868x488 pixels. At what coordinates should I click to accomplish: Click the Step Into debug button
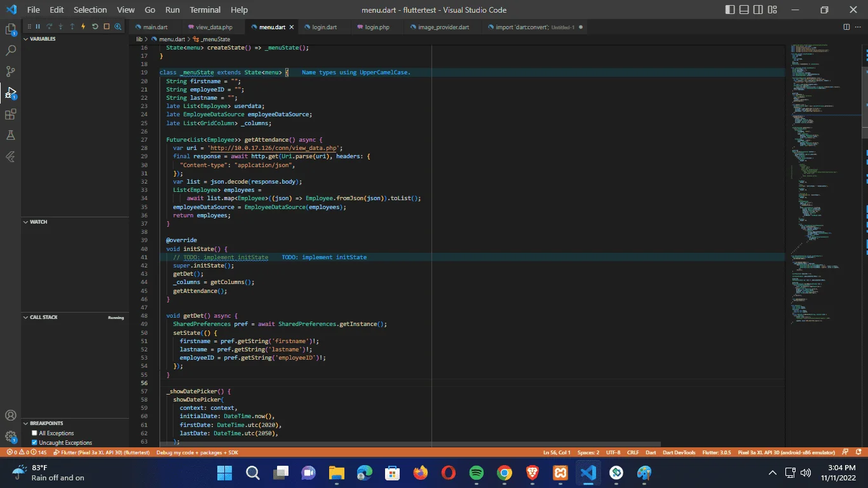pyautogui.click(x=60, y=27)
